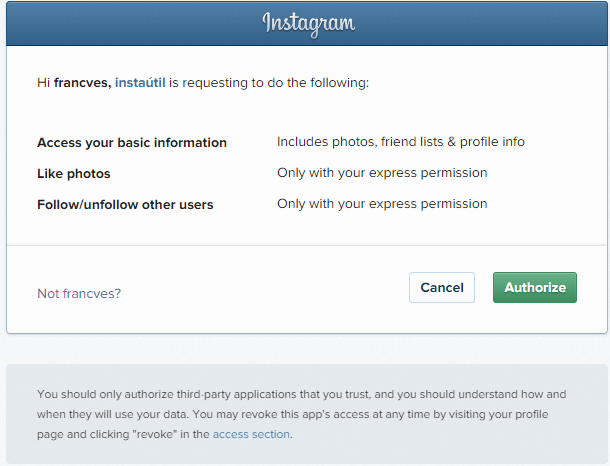Click the 'Hi' greeting word

click(44, 83)
